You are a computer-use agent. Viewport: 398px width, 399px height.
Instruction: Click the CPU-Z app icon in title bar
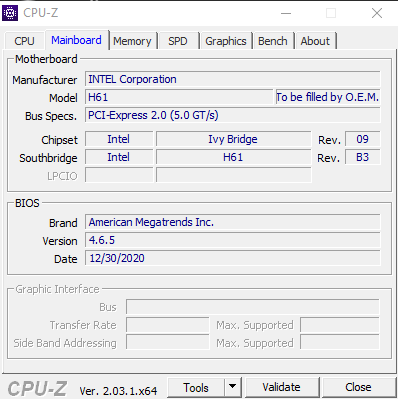[10, 13]
